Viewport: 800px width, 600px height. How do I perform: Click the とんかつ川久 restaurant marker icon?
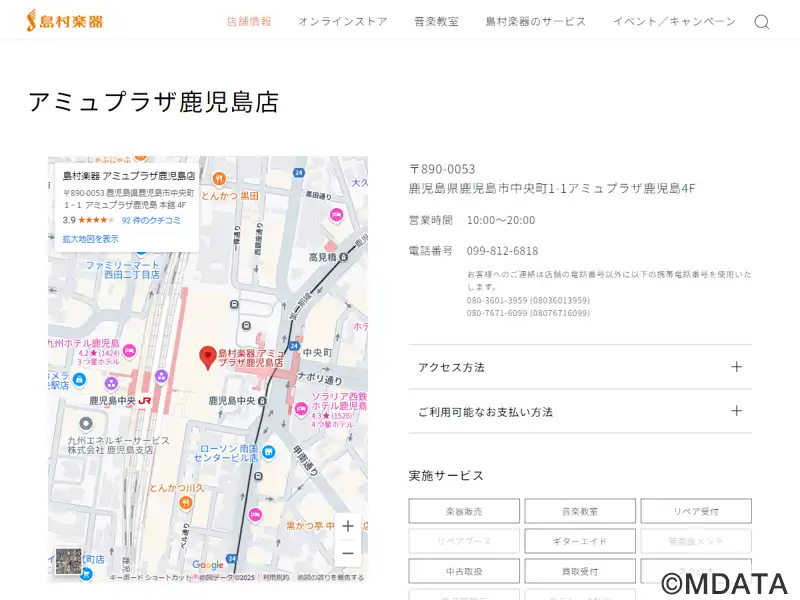pos(186,503)
